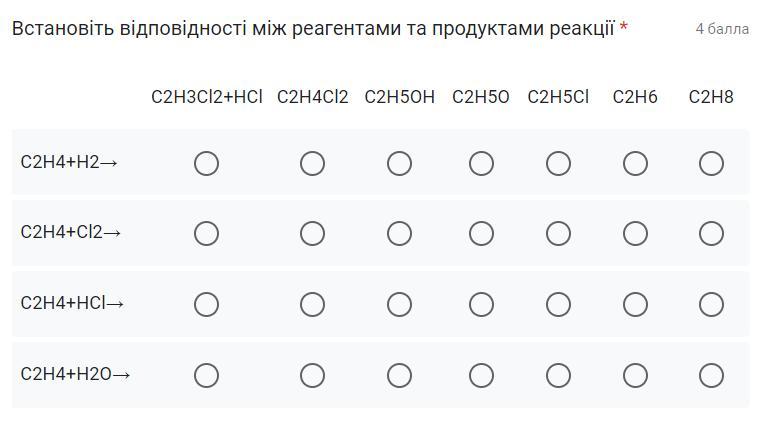Select C2H5OH for the C2H4+H2O row

click(399, 375)
